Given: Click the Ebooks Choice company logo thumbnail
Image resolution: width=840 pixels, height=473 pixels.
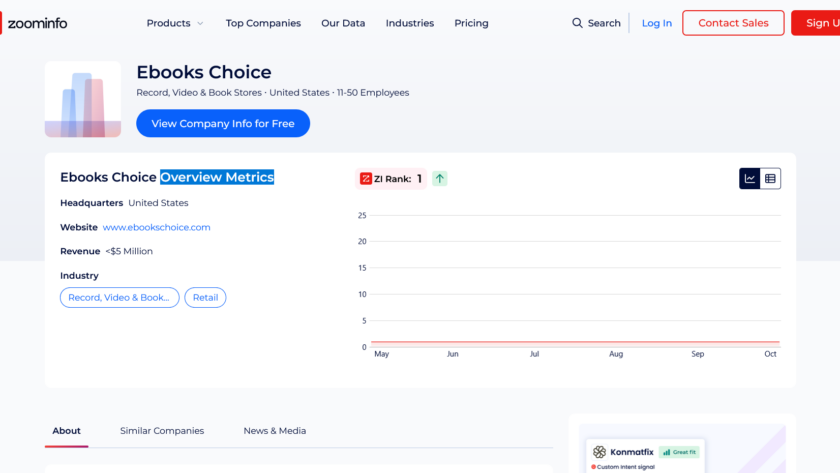Looking at the screenshot, I should pyautogui.click(x=82, y=99).
